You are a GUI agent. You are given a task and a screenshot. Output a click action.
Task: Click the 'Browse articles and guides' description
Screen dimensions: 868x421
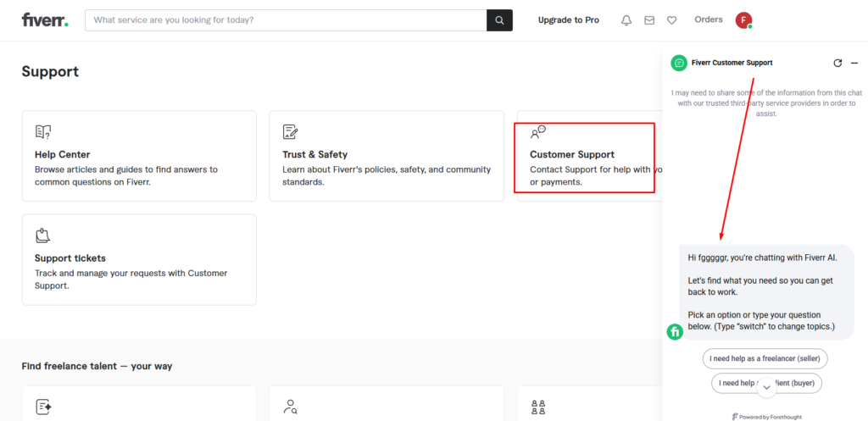[126, 175]
